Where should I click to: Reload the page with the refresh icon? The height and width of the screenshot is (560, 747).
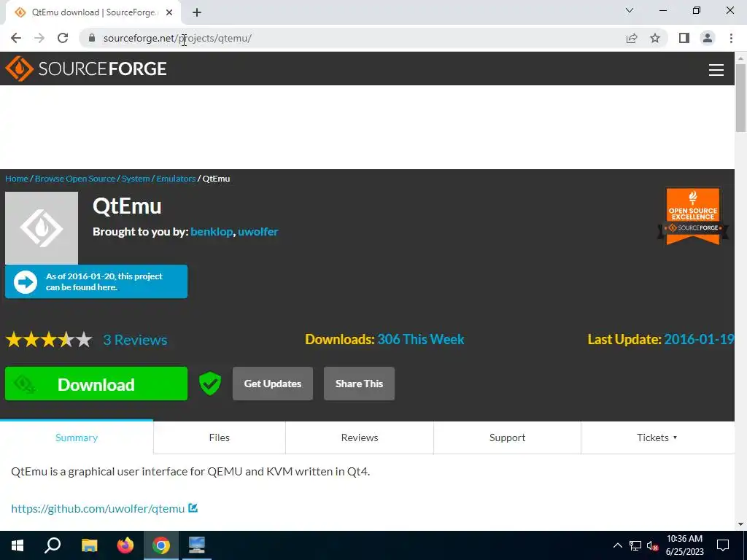coord(63,38)
